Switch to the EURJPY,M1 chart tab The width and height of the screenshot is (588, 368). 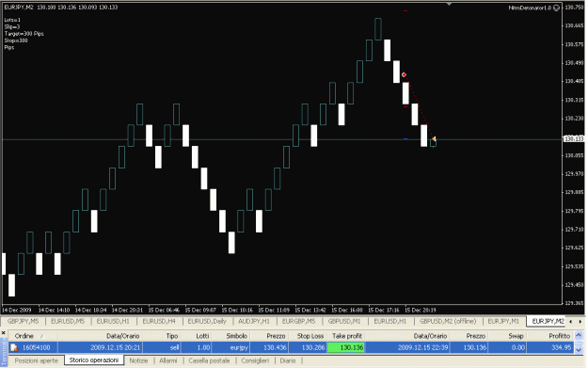pos(503,321)
